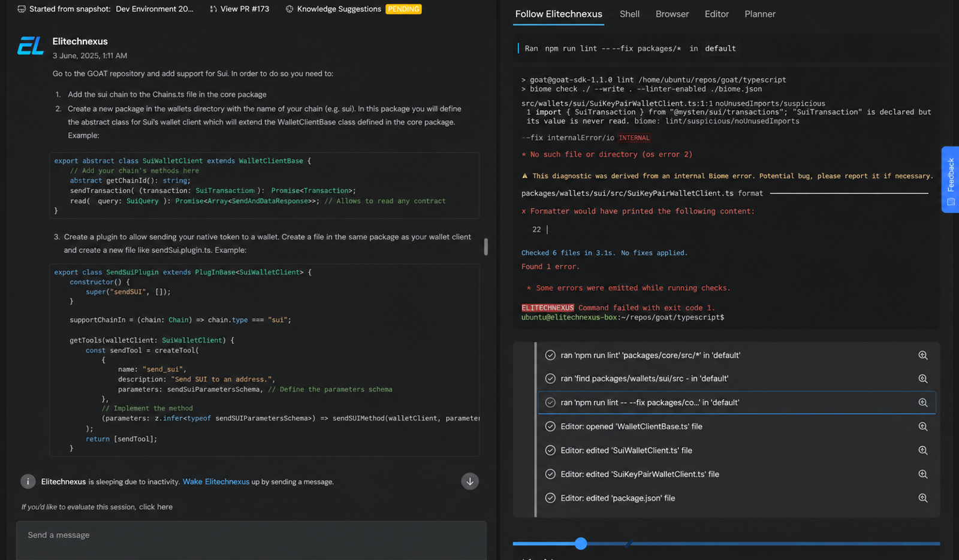This screenshot has width=959, height=560.
Task: Click 'Add the sui chain to the Chains.ts file' step
Action: [x=167, y=95]
